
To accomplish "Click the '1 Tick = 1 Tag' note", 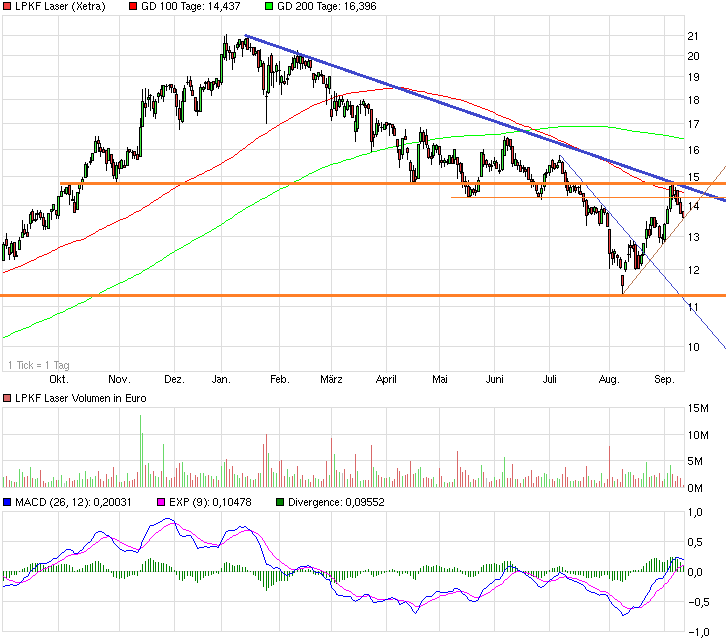I will click(39, 365).
